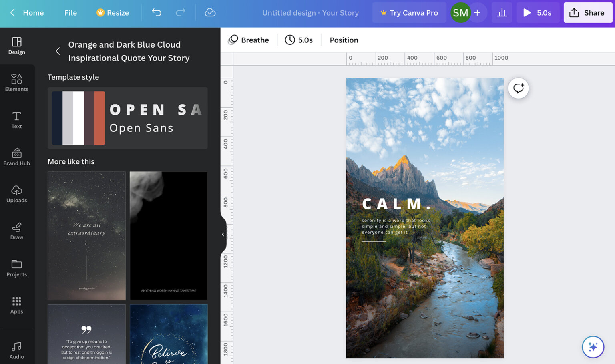The width and height of the screenshot is (615, 364).
Task: Click Try Canva Pro button
Action: pos(409,13)
